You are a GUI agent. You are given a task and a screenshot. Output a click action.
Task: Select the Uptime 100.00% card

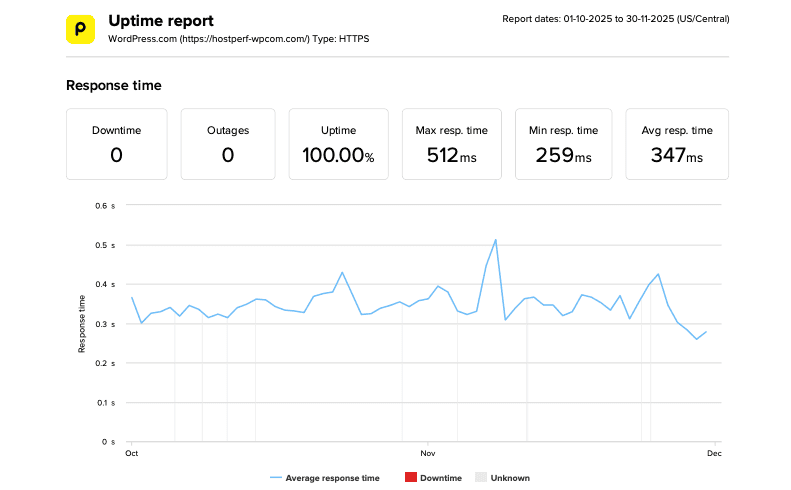pyautogui.click(x=338, y=144)
